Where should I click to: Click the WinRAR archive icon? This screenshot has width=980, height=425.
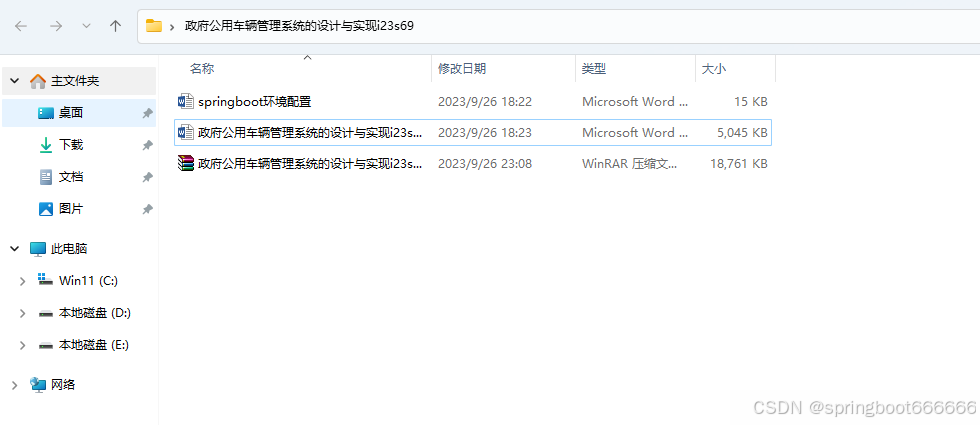(186, 164)
